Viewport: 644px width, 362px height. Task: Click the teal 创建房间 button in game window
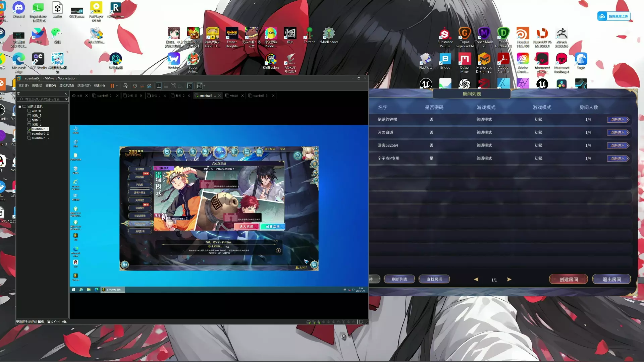point(273,227)
